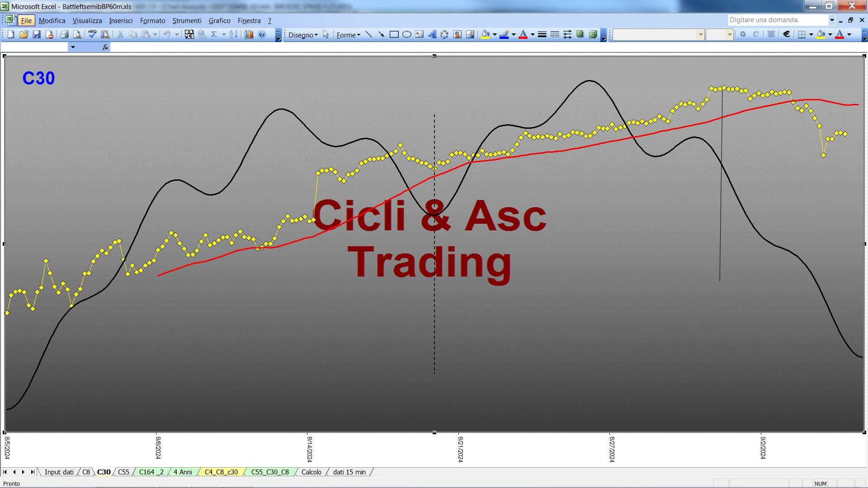Select the Oval drawing tool

[407, 35]
